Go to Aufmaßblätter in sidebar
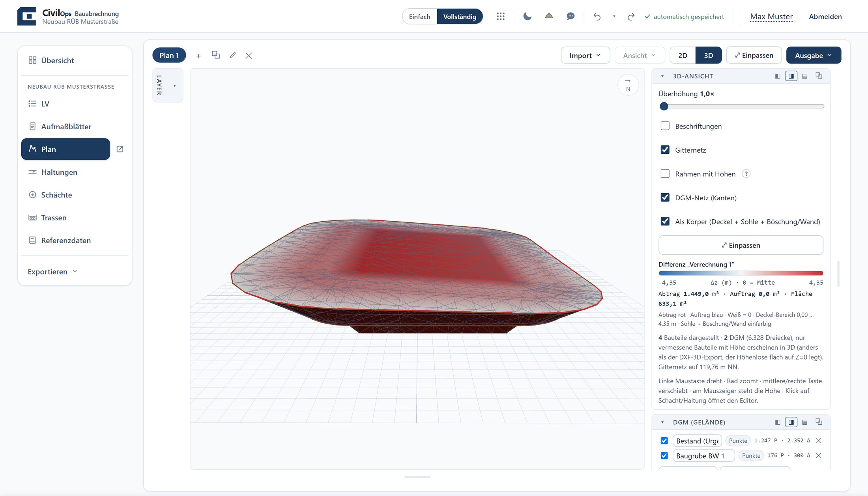868x496 pixels. 75,127
